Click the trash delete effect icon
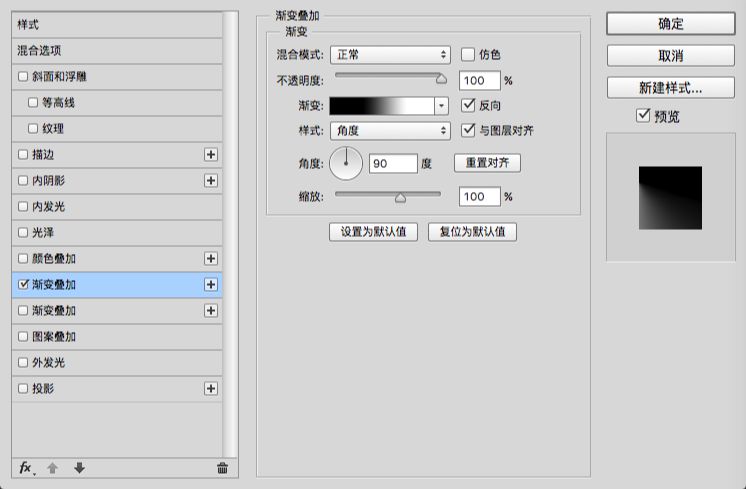Screen dimensions: 746x489 [x=222, y=468]
